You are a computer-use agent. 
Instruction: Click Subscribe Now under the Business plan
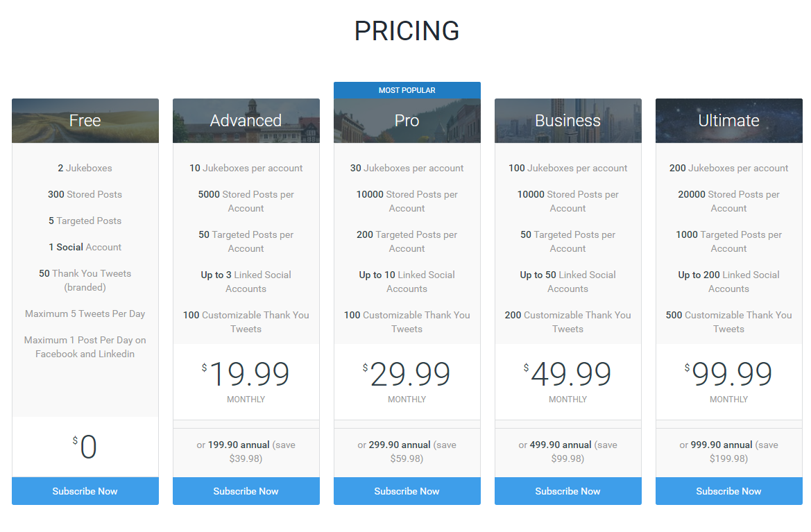point(567,490)
